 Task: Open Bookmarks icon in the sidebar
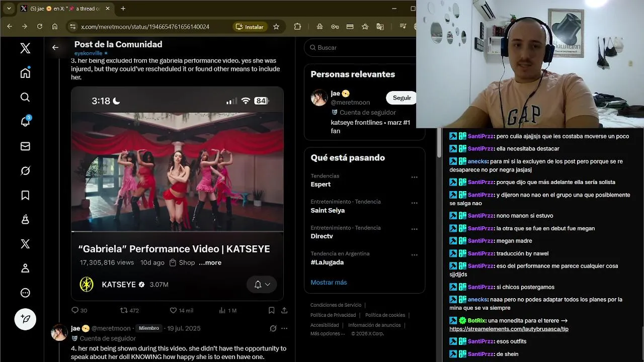click(x=25, y=195)
